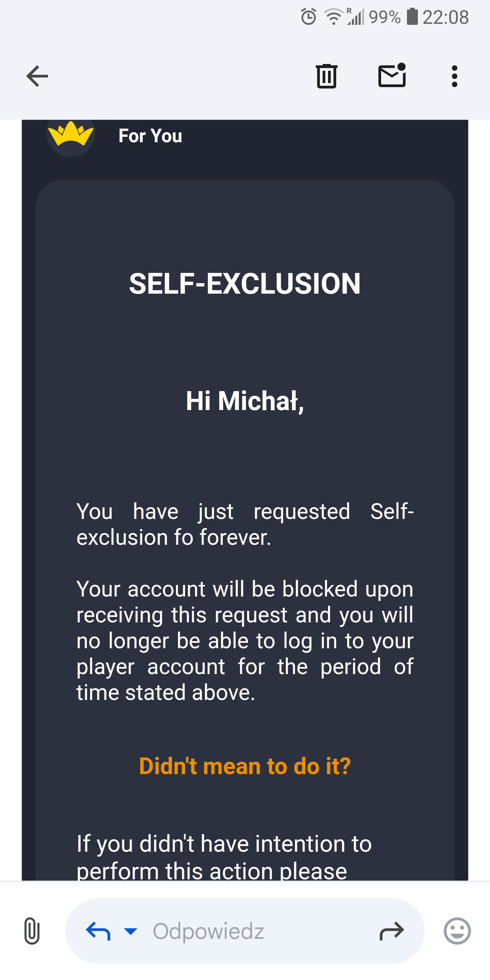Image resolution: width=490 pixels, height=980 pixels.
Task: Open the three-dot overflow menu
Action: 454,76
